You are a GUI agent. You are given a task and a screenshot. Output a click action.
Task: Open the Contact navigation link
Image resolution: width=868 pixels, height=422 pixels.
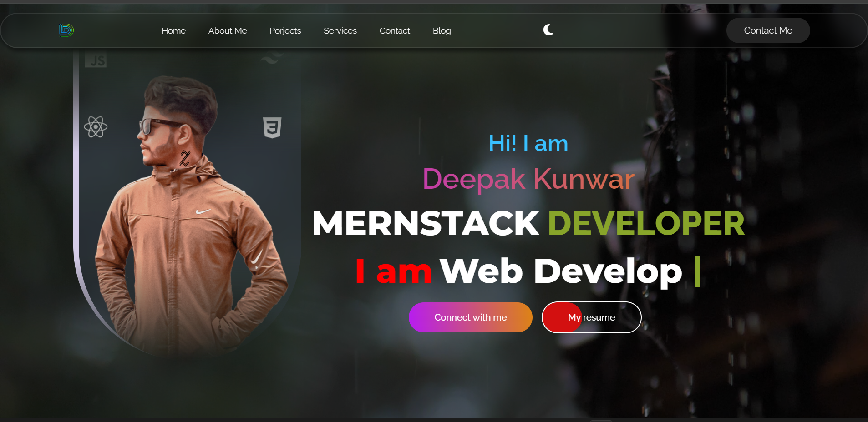(x=394, y=30)
